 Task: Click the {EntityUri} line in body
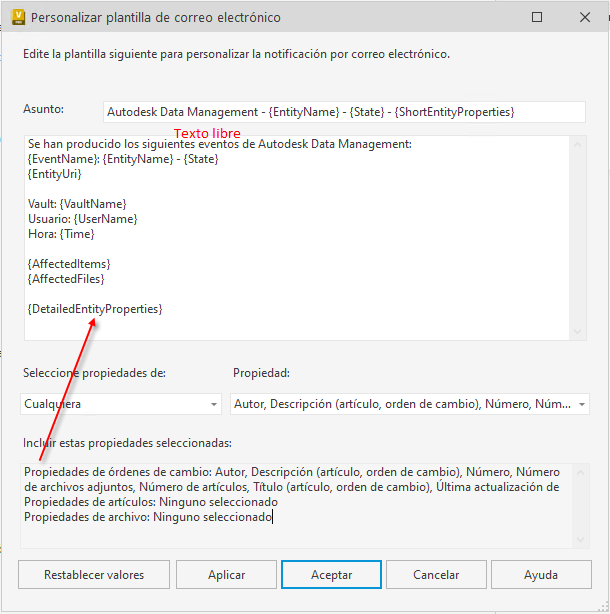[54, 174]
